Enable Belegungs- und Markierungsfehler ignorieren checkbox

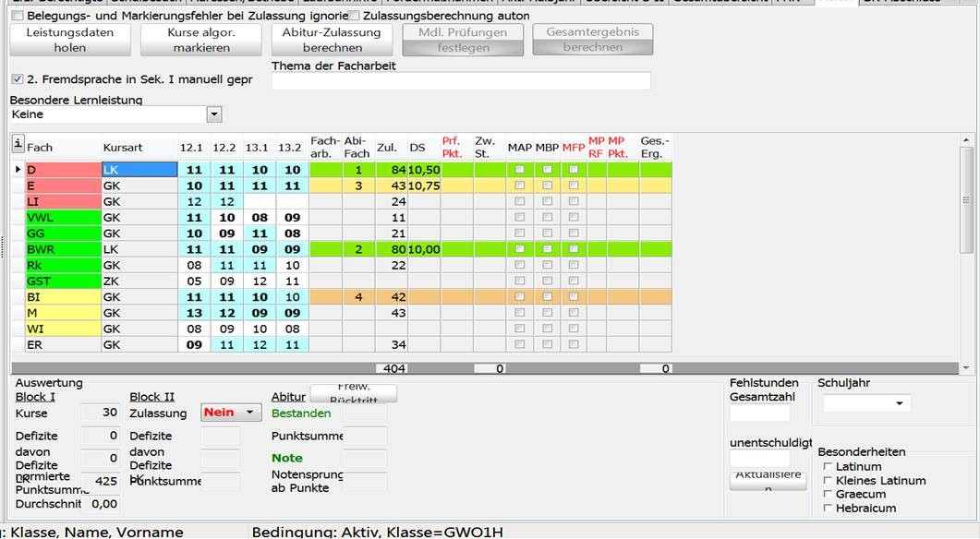pyautogui.click(x=18, y=16)
